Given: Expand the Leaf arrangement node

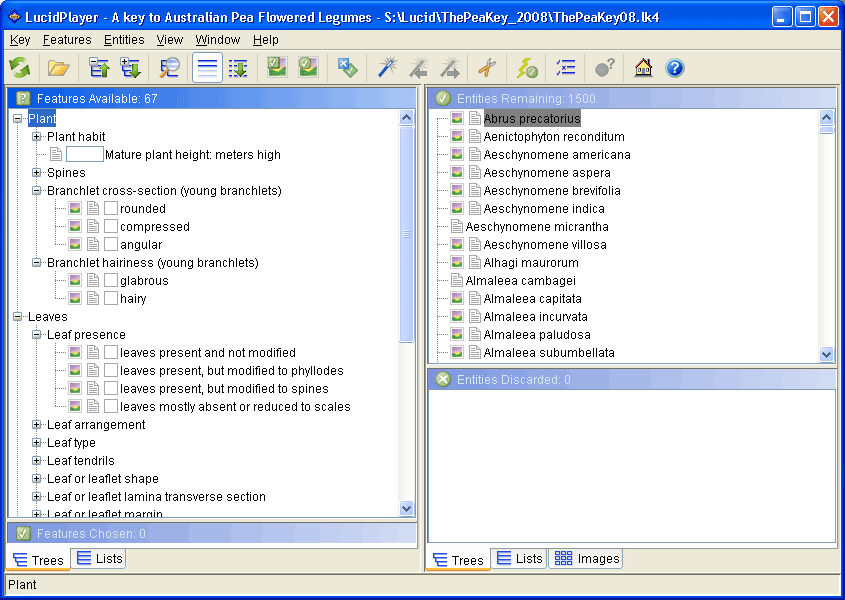Looking at the screenshot, I should pyautogui.click(x=37, y=425).
